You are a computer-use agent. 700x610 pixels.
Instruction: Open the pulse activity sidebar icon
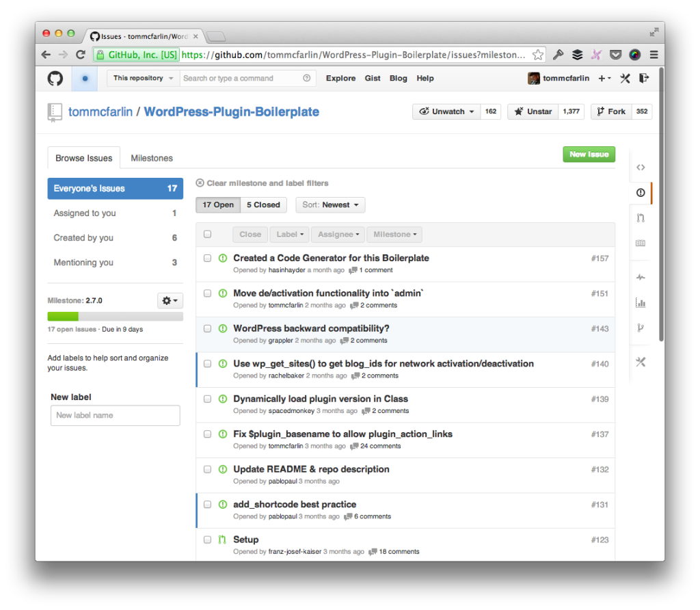[641, 278]
